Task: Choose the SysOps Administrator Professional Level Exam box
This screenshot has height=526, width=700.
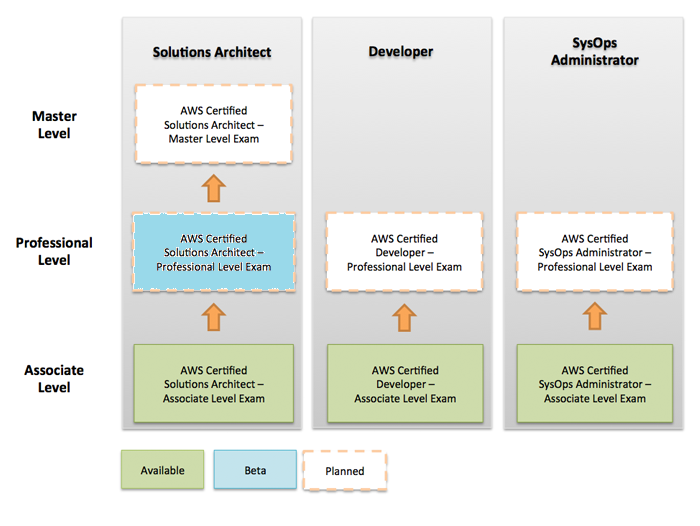Action: 595,252
